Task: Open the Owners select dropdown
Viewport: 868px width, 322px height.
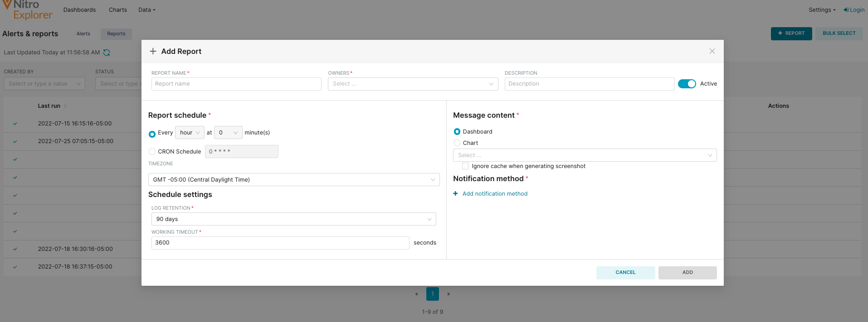Action: (413, 84)
